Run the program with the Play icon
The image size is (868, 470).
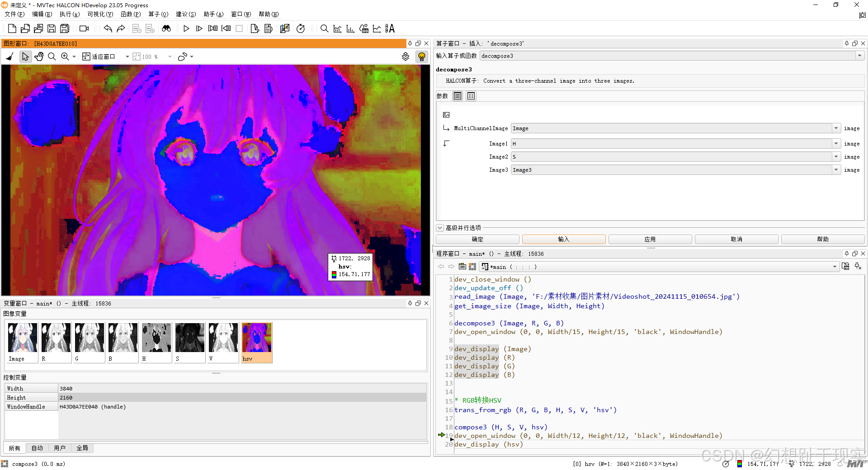point(186,28)
